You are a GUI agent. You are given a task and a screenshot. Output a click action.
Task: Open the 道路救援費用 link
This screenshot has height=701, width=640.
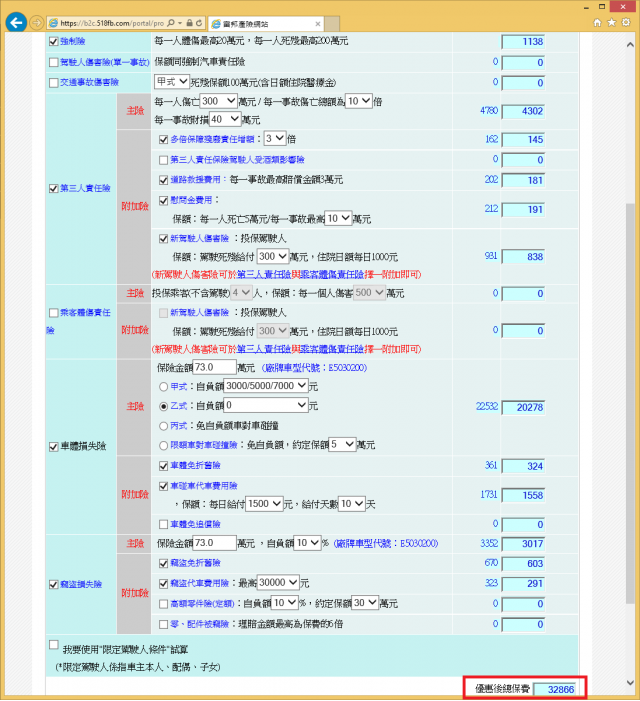(x=196, y=180)
